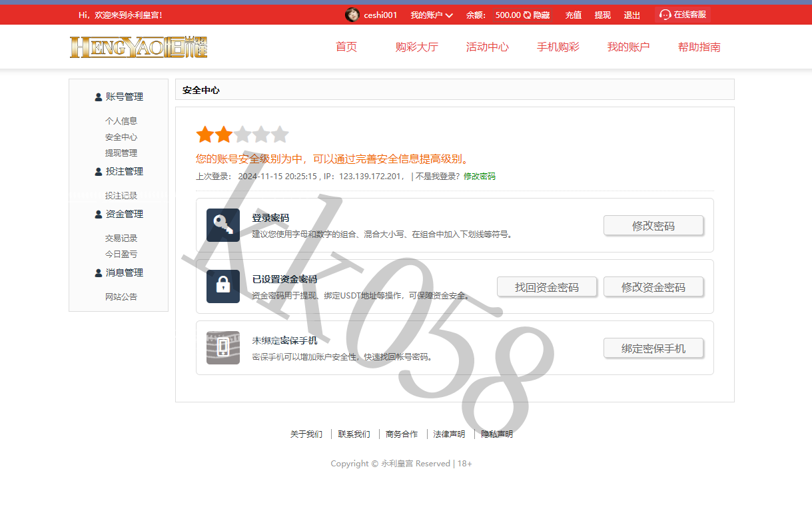Screen dimensions: 812x513
Task: Click the last-login IP 123.139.172.201
Action: (370, 177)
